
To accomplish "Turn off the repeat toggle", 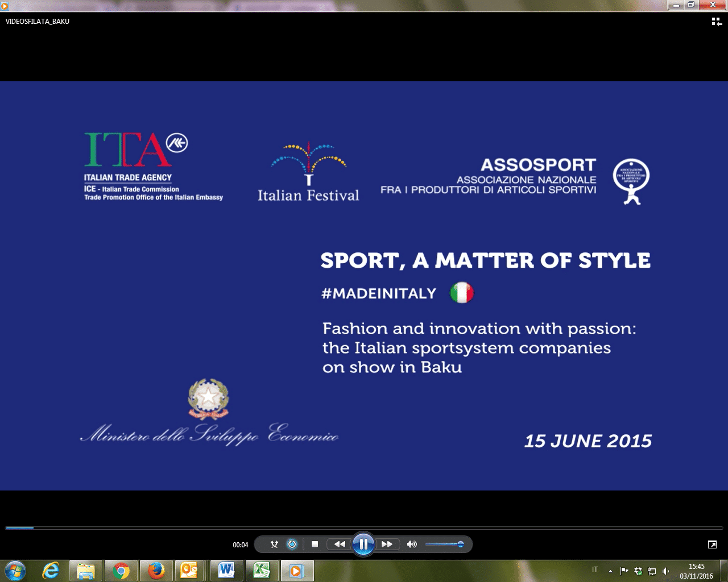I will (292, 544).
